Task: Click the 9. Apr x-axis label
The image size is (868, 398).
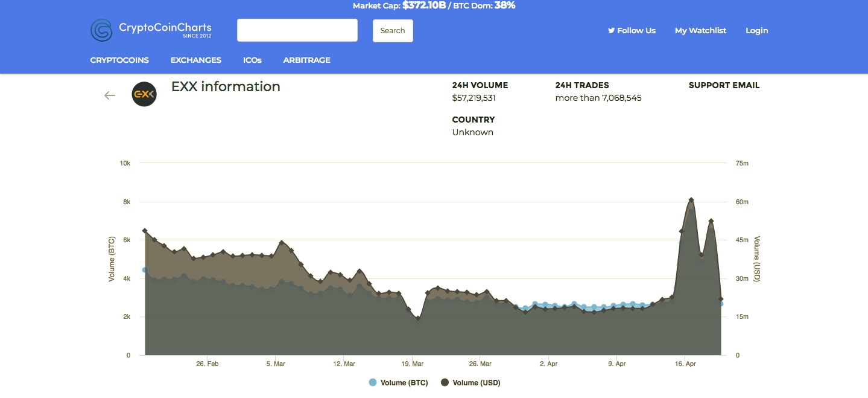Action: pos(617,364)
